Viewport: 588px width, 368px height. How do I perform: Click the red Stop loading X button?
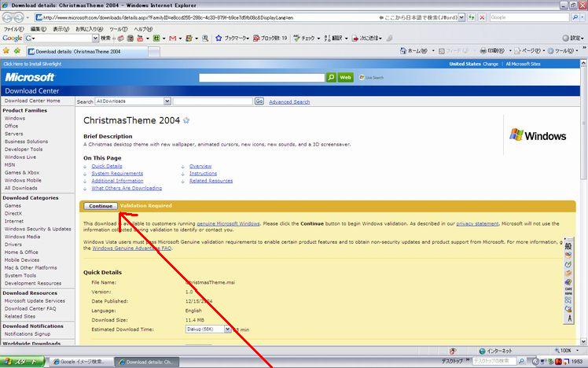pos(482,17)
